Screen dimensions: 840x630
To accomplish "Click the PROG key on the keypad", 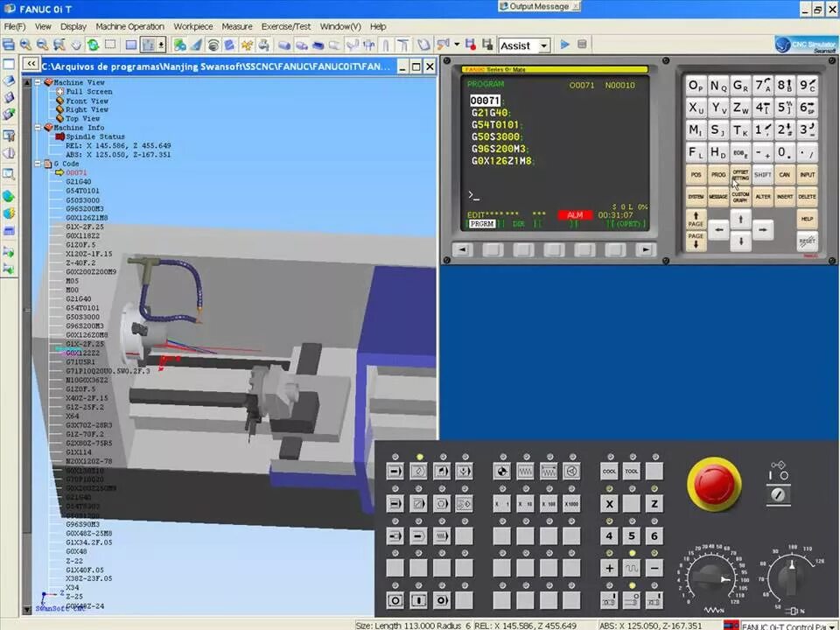I will (x=717, y=175).
